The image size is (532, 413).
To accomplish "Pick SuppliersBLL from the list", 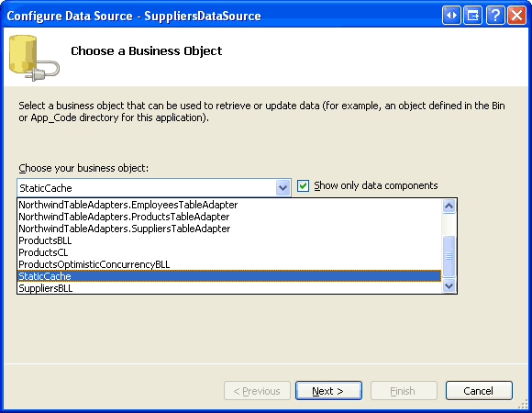I will coord(229,288).
